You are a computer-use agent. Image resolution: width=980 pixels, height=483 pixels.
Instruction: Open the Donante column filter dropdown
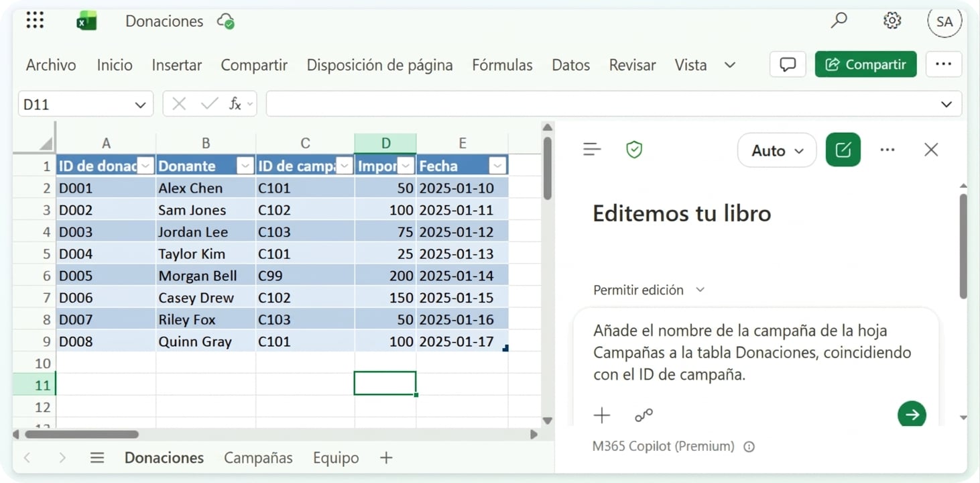click(245, 166)
